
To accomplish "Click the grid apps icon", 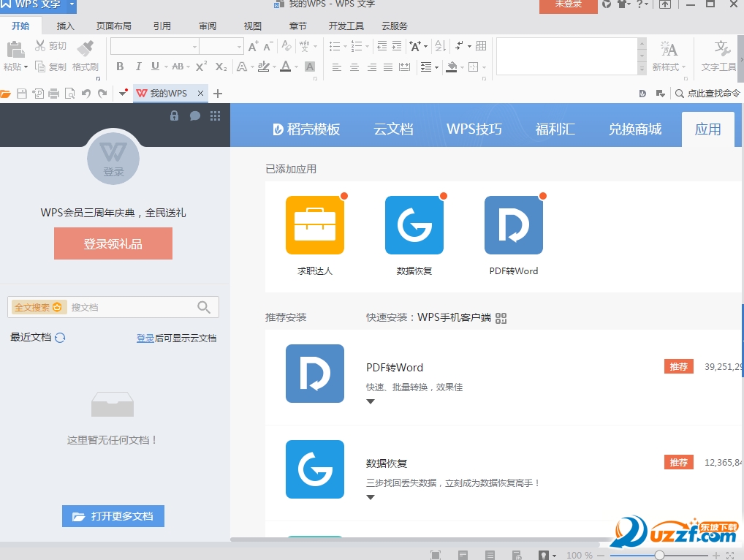I will click(x=215, y=116).
